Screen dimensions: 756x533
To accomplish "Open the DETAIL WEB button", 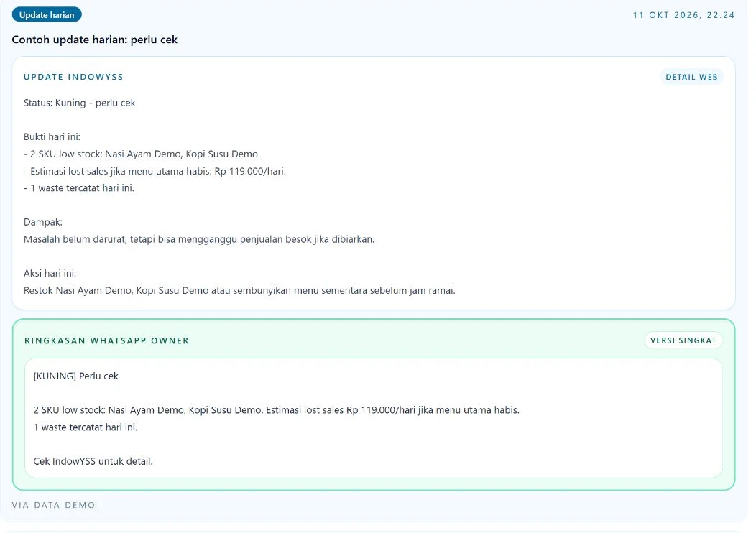I will (x=691, y=77).
